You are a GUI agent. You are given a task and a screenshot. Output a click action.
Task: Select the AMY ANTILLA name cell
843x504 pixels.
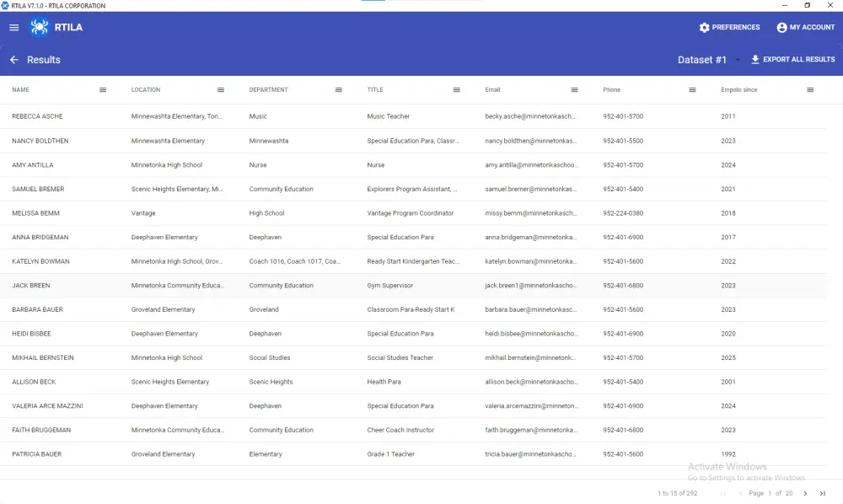(32, 165)
